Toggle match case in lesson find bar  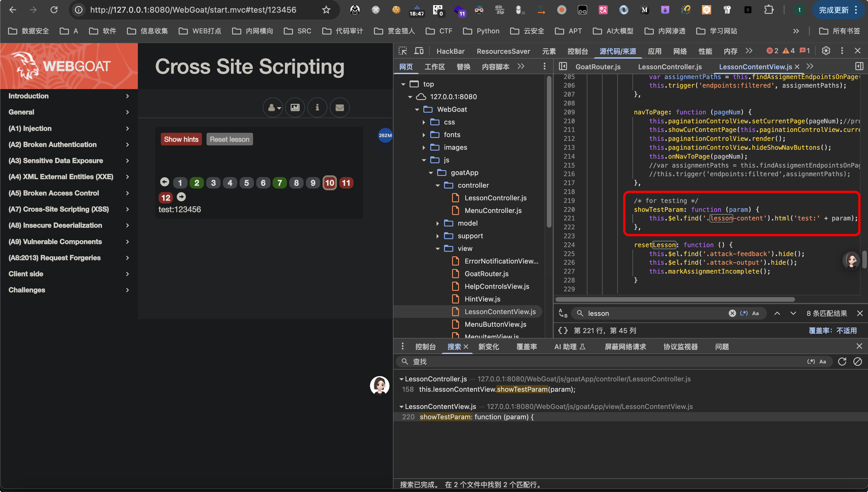click(755, 313)
